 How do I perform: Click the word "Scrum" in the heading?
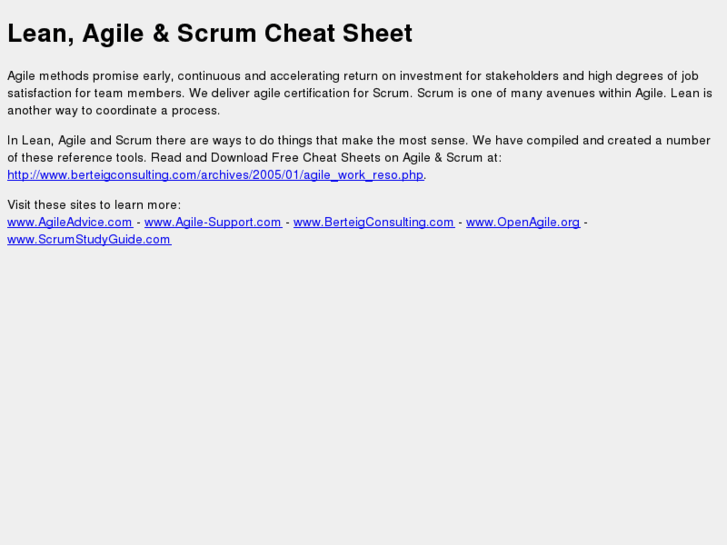[x=217, y=34]
